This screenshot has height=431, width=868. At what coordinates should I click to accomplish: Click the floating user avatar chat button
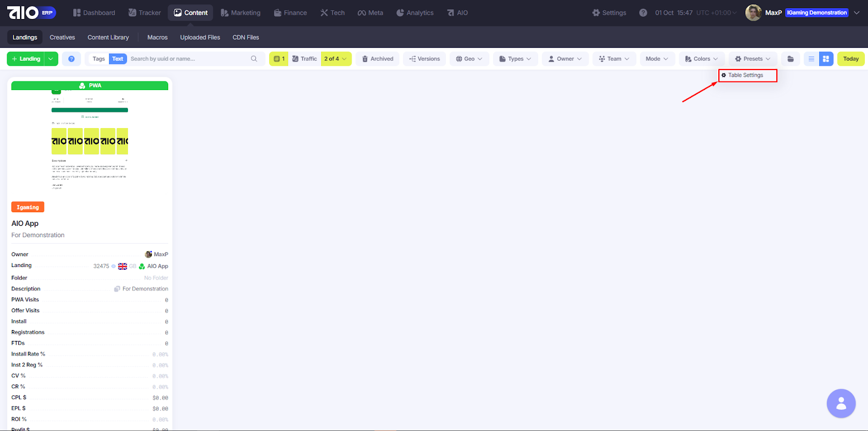[x=841, y=403]
